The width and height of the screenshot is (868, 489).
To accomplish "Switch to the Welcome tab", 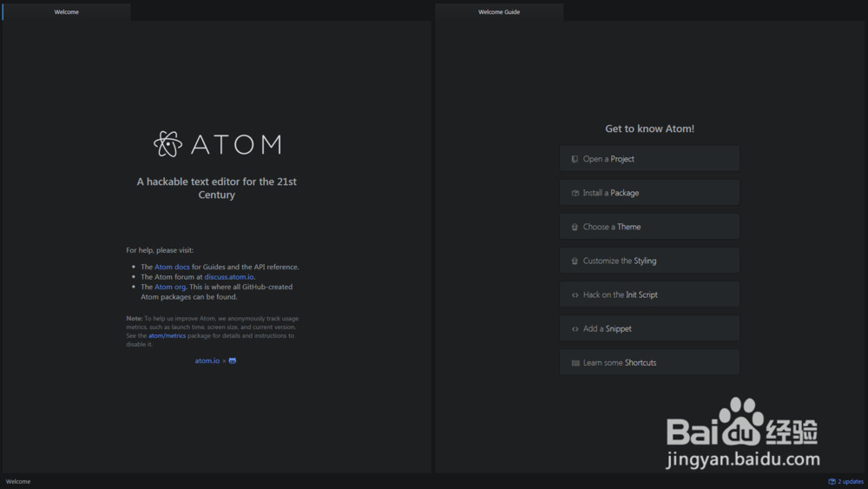I will tap(67, 11).
